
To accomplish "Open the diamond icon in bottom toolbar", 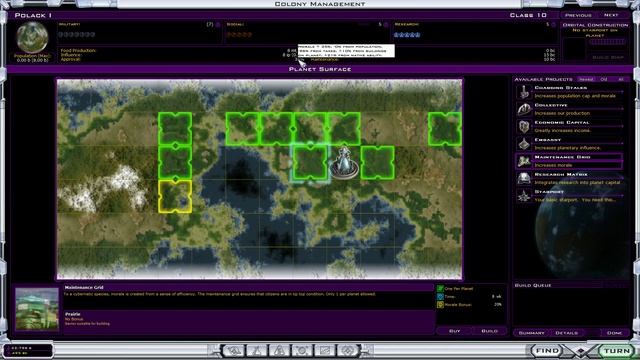I will 348,350.
